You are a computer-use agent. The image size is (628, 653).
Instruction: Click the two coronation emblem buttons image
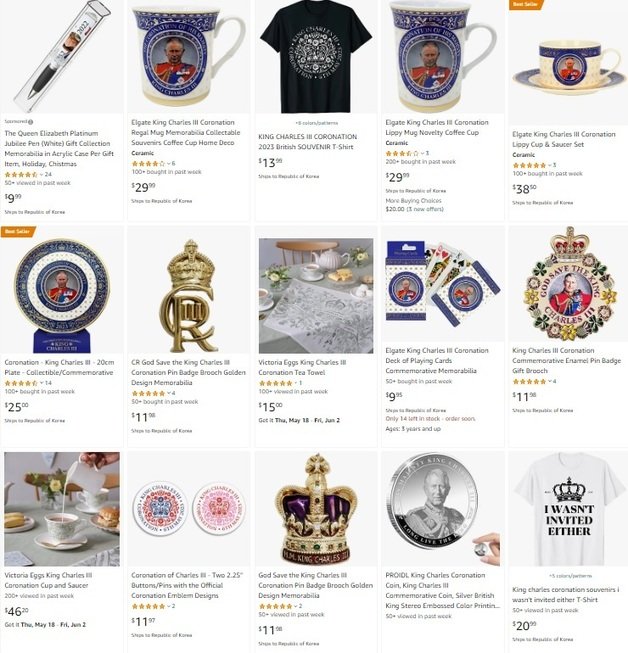tap(189, 509)
